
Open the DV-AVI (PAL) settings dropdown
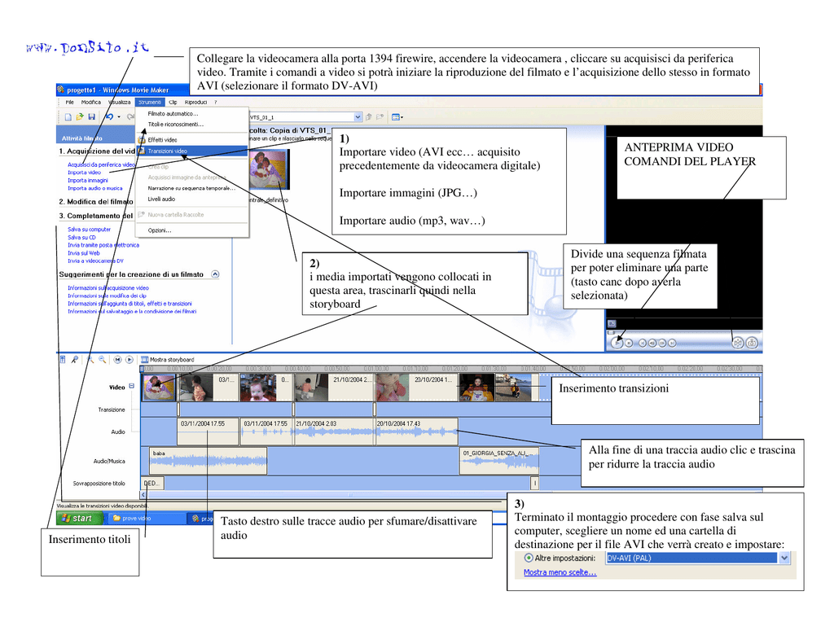[784, 558]
